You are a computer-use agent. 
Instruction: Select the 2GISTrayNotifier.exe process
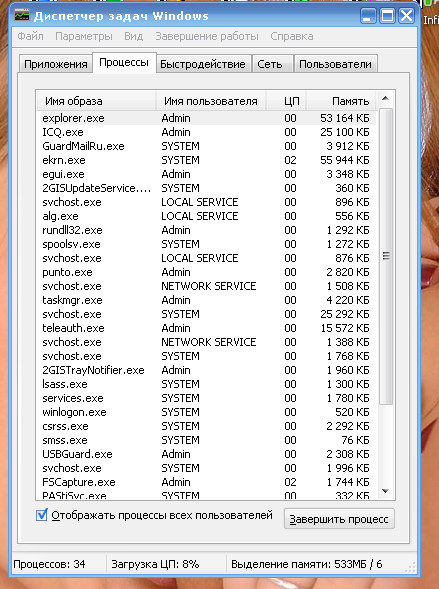pos(206,370)
